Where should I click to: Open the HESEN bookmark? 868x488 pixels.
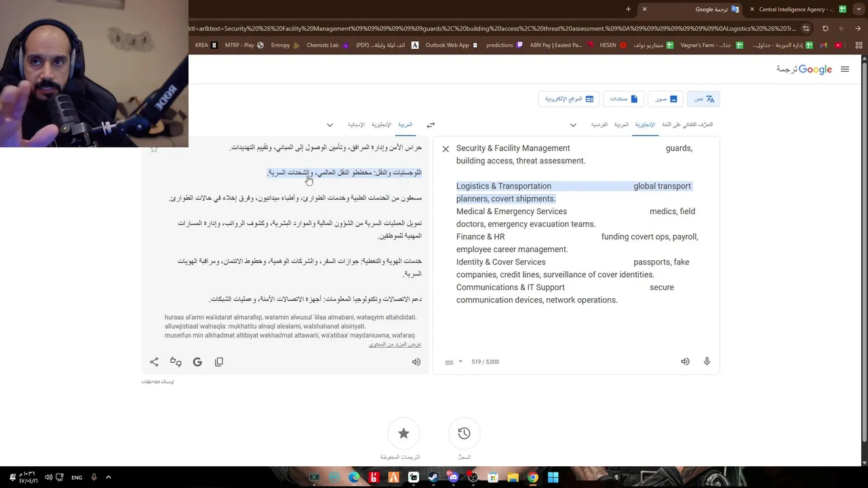[612, 45]
